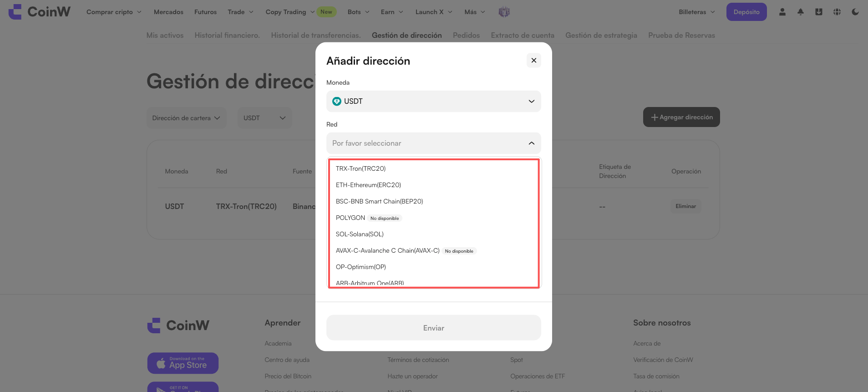Open Centro de ayuda footer link
868x392 pixels.
287,360
